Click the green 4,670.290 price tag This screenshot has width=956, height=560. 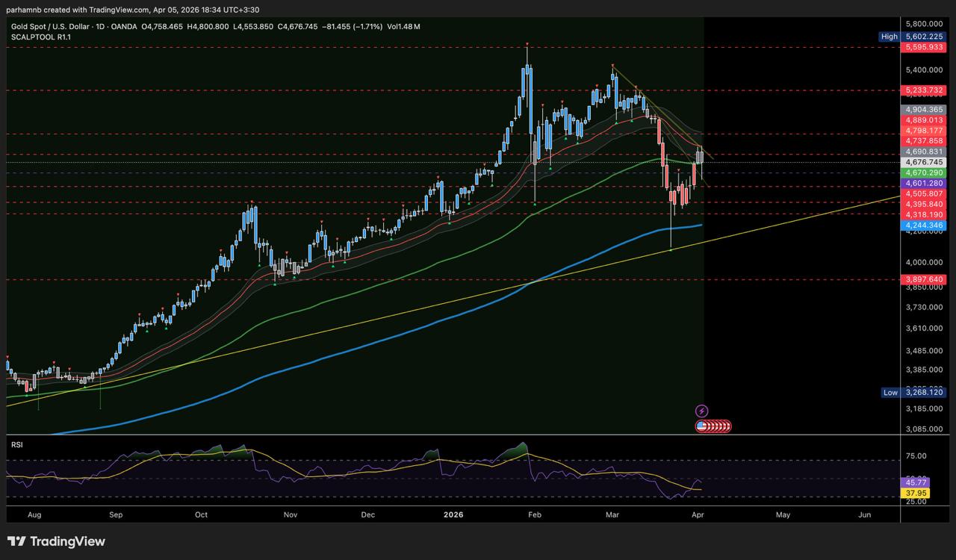pos(925,172)
